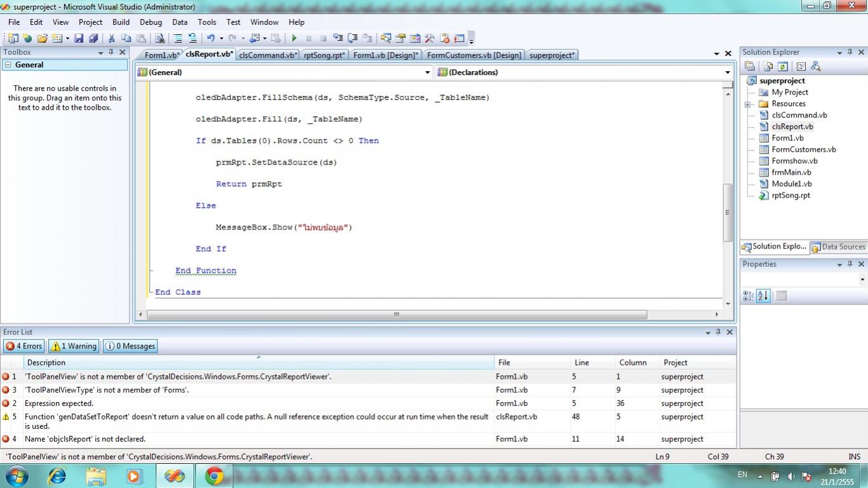Viewport: 868px width, 488px height.
Task: Open the Toolbox via wrench-hammer toolbar icon
Action: click(430, 38)
